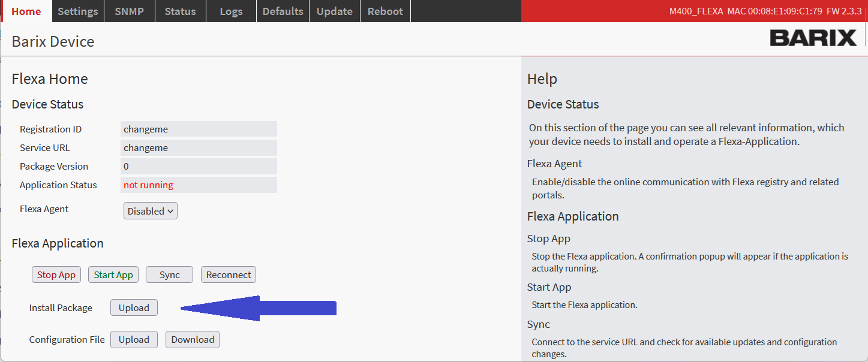This screenshot has width=868, height=362.
Task: Open the Update tab
Action: [334, 11]
